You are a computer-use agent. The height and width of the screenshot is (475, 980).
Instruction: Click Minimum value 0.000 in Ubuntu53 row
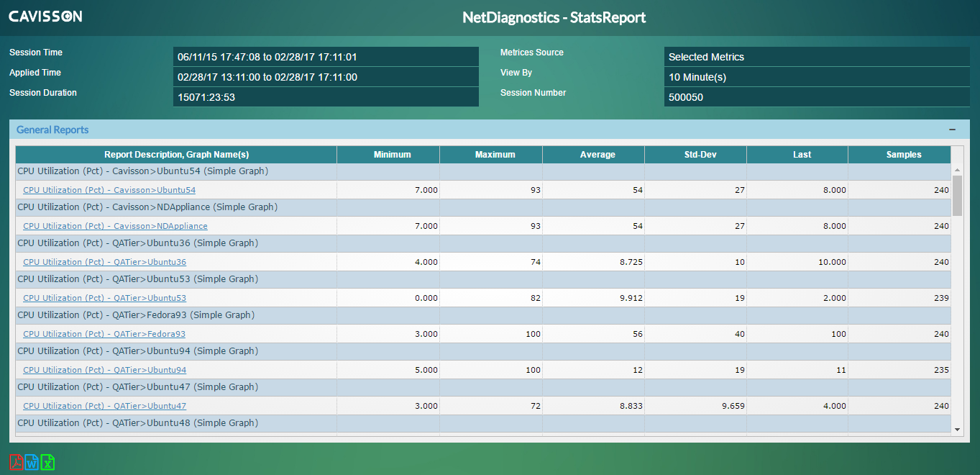point(426,298)
